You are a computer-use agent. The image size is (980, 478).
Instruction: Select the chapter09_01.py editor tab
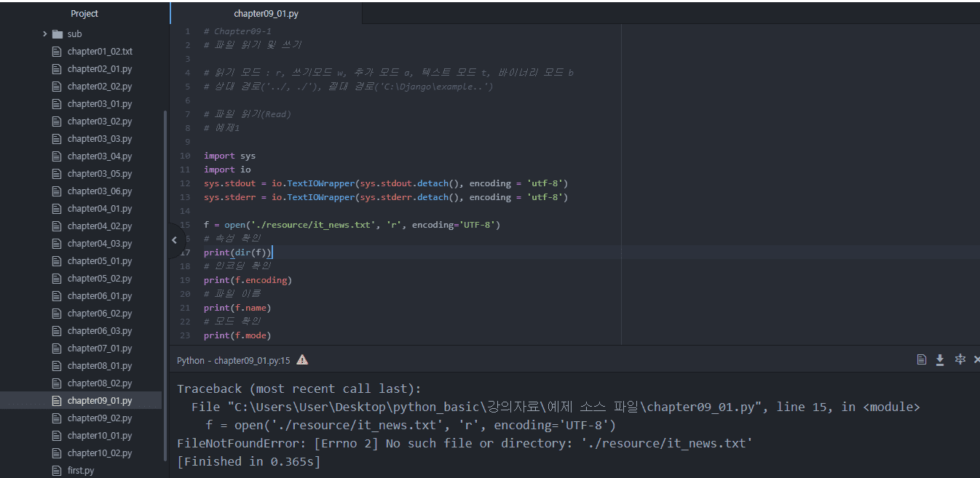click(266, 14)
